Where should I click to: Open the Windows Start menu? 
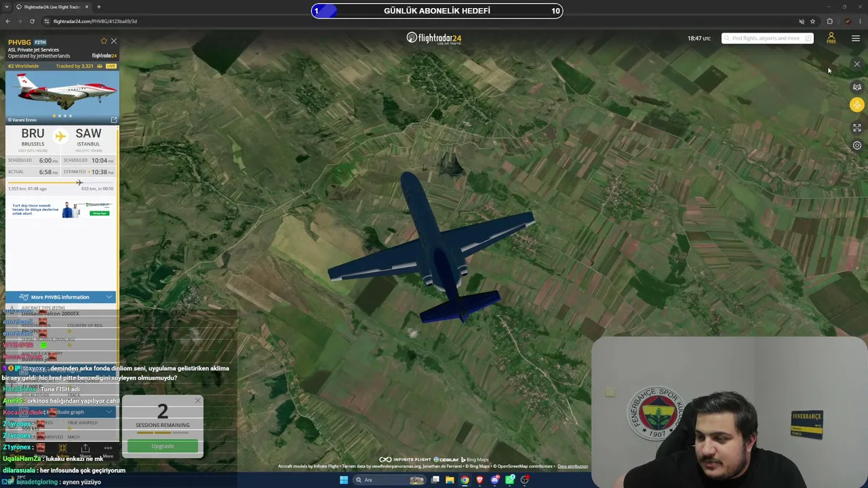(344, 480)
